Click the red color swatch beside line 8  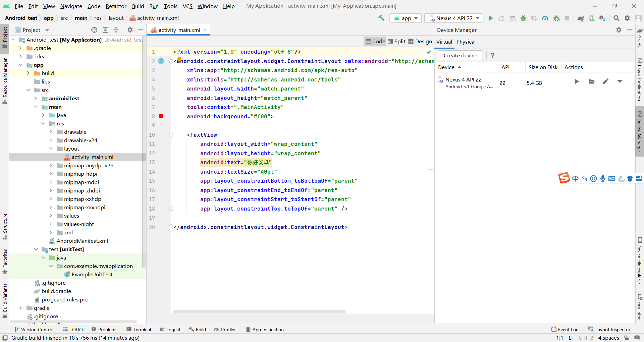tap(161, 116)
